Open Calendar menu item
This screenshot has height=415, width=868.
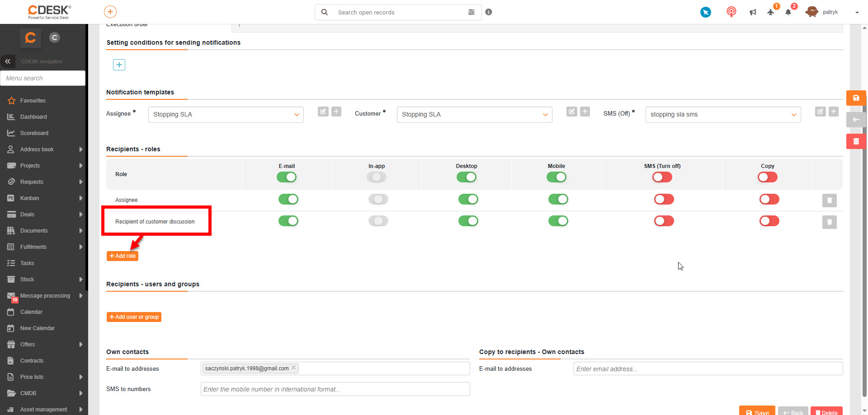coord(31,312)
